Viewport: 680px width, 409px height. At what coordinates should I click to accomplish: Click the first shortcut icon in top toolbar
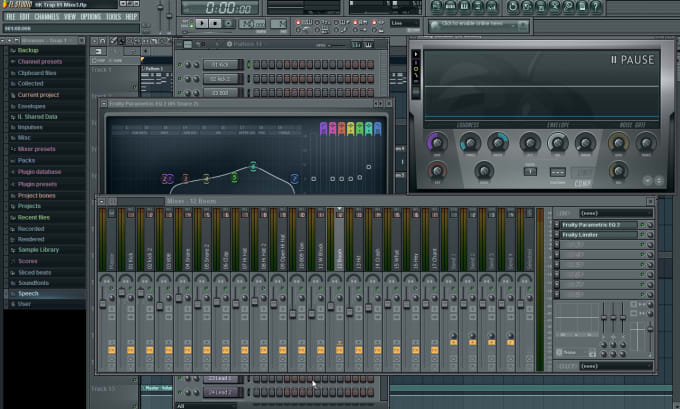click(436, 7)
